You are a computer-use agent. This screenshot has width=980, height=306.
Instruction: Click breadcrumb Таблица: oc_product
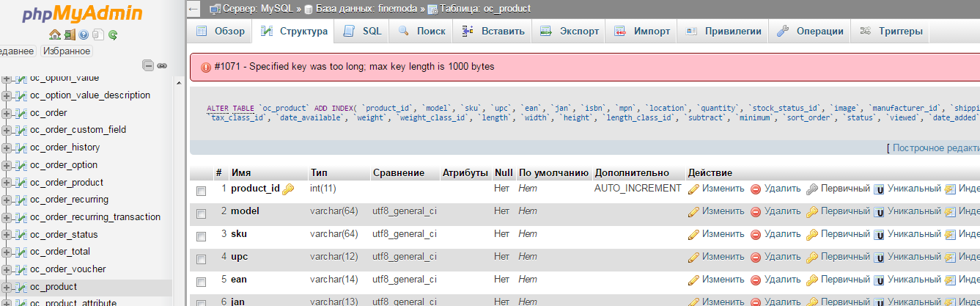(x=485, y=9)
